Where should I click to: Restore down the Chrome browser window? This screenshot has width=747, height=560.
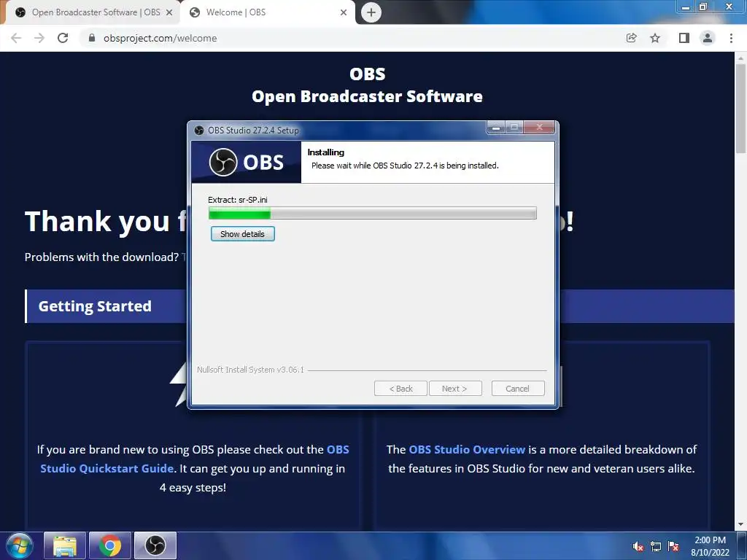click(x=703, y=7)
